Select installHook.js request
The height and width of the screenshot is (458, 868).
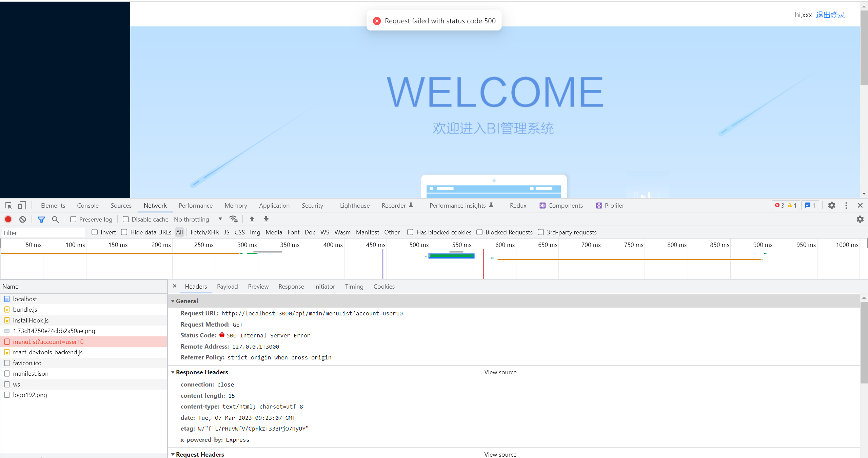[84, 320]
